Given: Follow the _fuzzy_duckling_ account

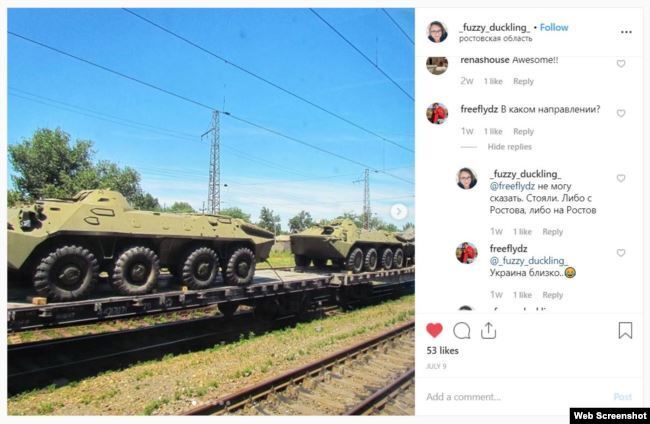Looking at the screenshot, I should coord(554,27).
